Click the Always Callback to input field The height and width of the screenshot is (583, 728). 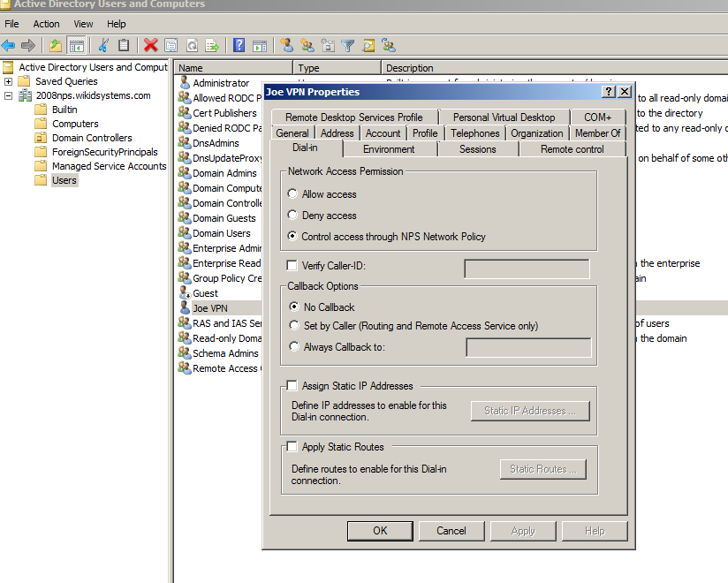(x=528, y=346)
